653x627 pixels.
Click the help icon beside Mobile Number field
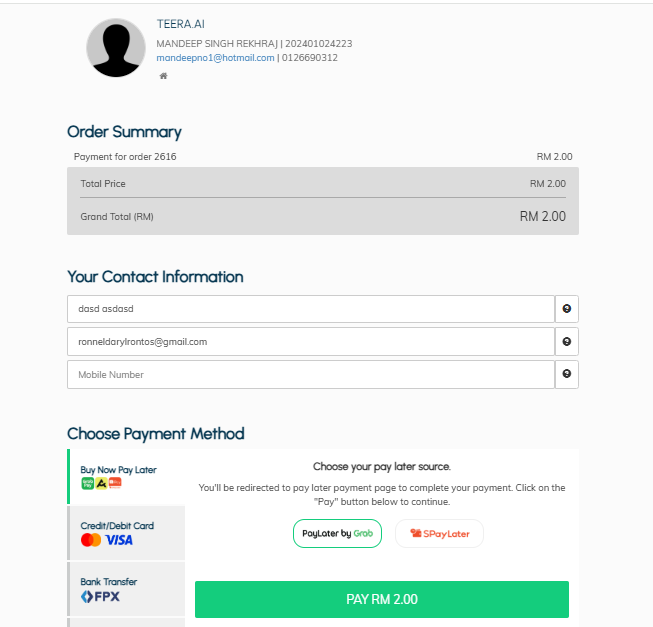[567, 375]
